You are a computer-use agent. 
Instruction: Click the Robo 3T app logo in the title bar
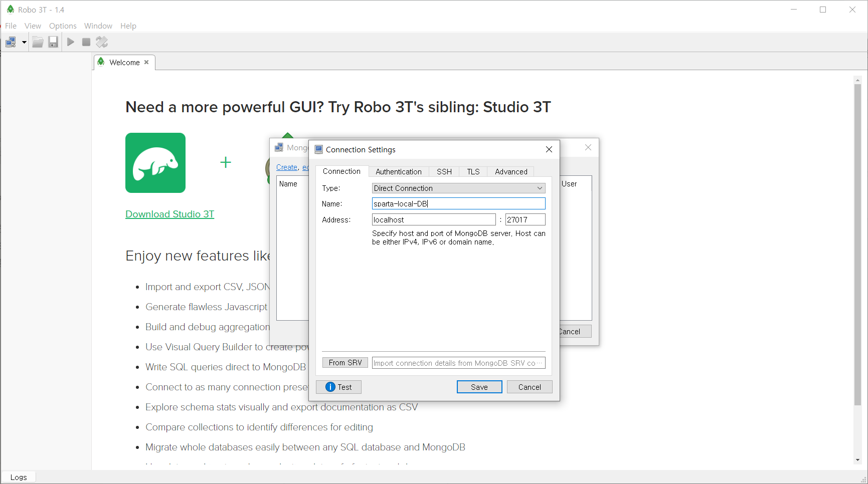11,10
